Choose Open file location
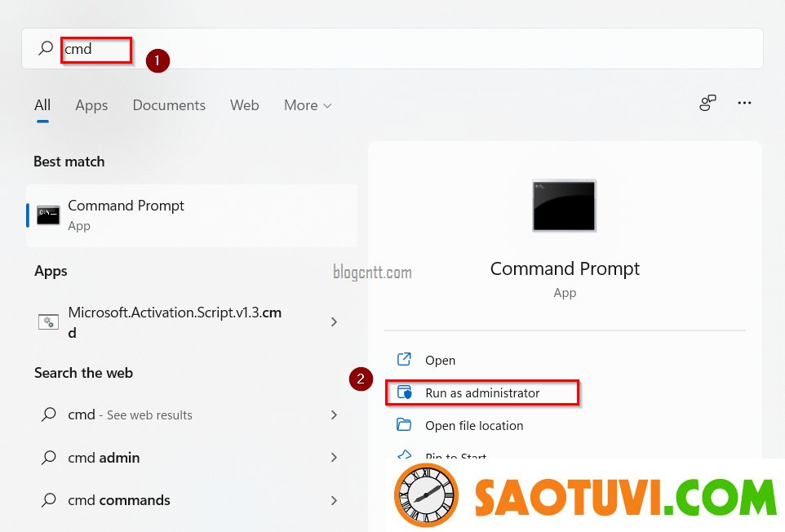785x532 pixels. coord(474,425)
